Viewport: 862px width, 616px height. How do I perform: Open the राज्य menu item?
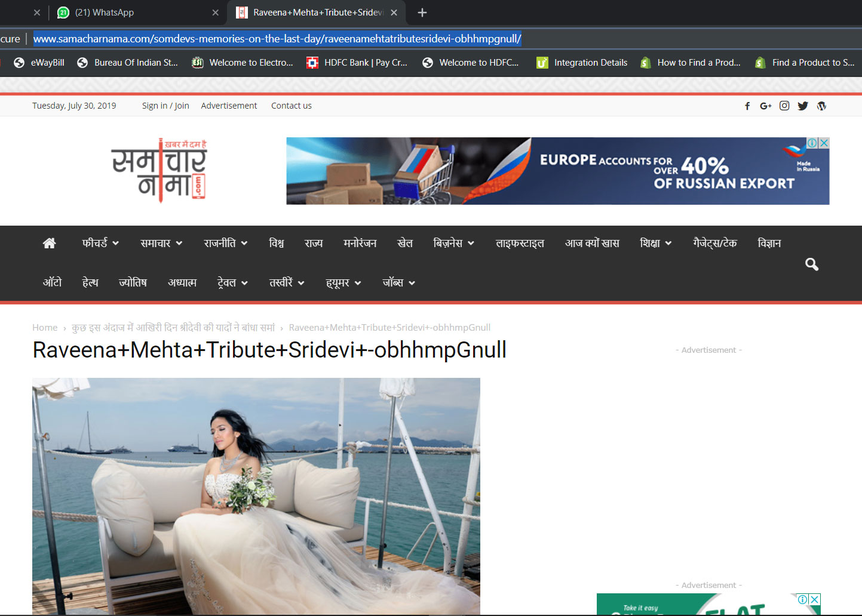tap(314, 243)
